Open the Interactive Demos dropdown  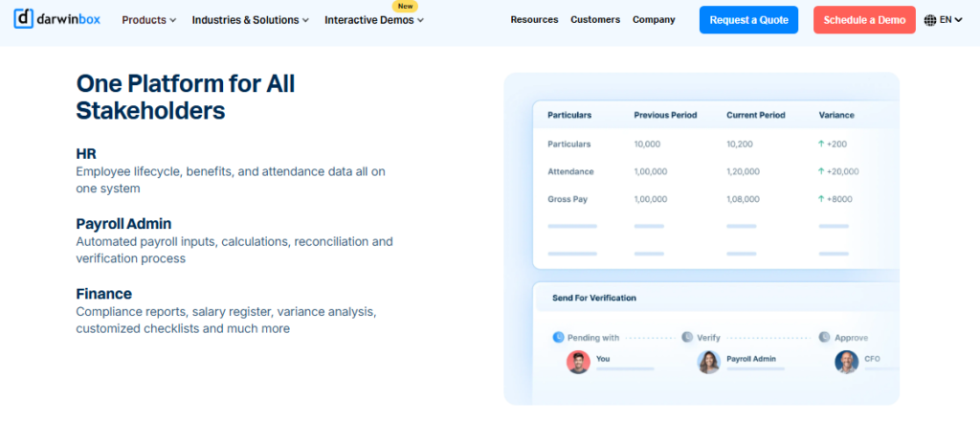pos(374,20)
